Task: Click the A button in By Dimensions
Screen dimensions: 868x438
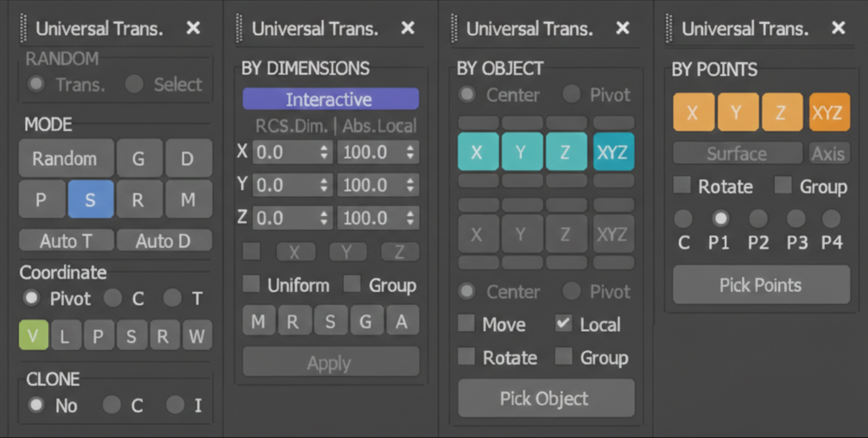Action: pyautogui.click(x=402, y=321)
